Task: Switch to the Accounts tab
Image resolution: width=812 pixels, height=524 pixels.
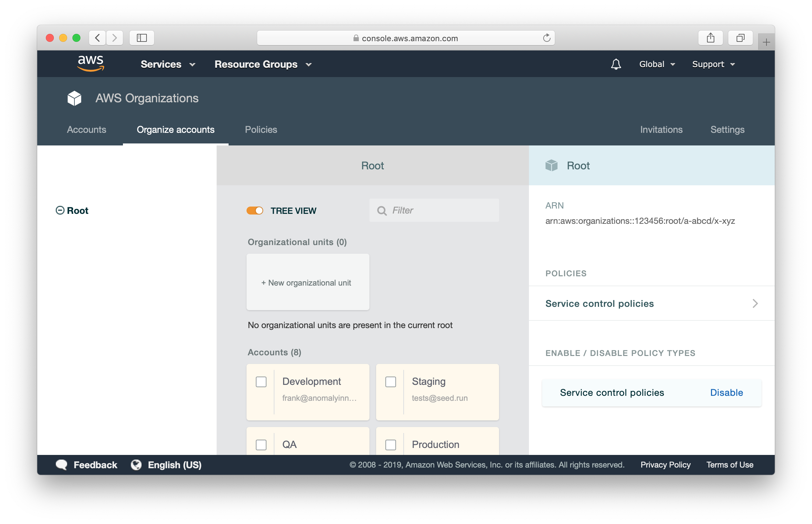Action: click(87, 129)
